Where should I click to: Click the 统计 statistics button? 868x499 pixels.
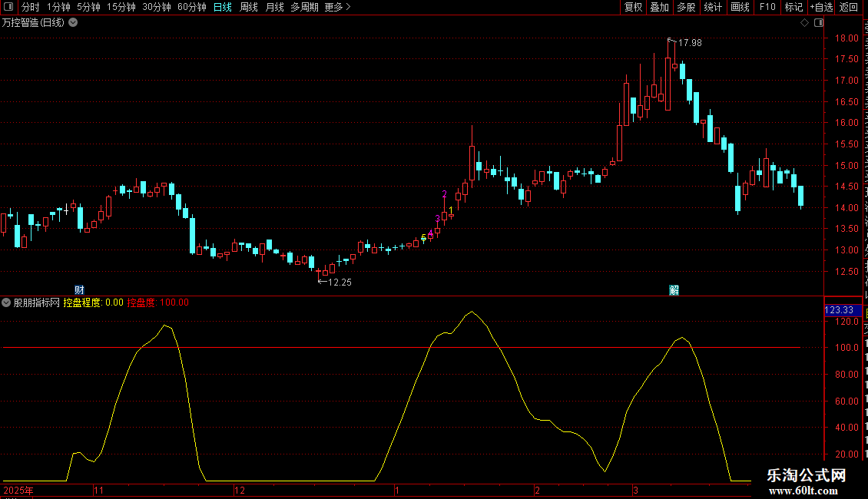tap(713, 7)
